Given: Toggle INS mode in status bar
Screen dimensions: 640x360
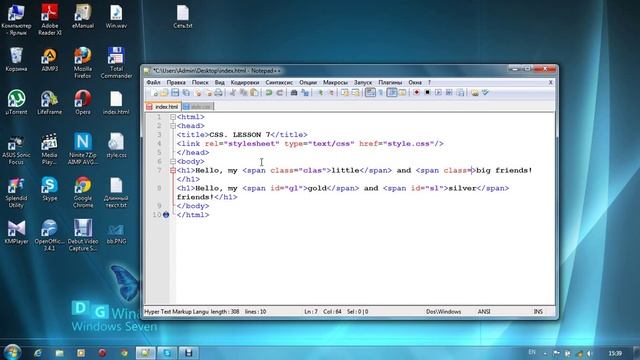Looking at the screenshot, I should [538, 311].
